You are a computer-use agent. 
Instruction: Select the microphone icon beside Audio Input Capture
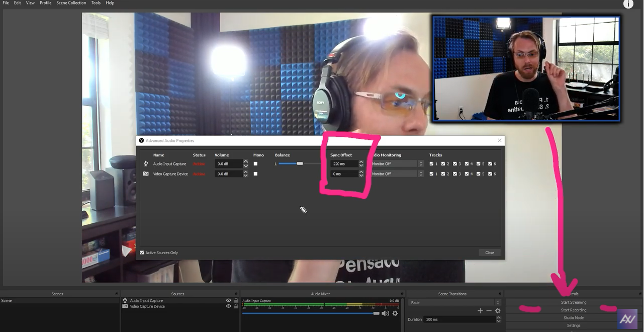pyautogui.click(x=124, y=300)
